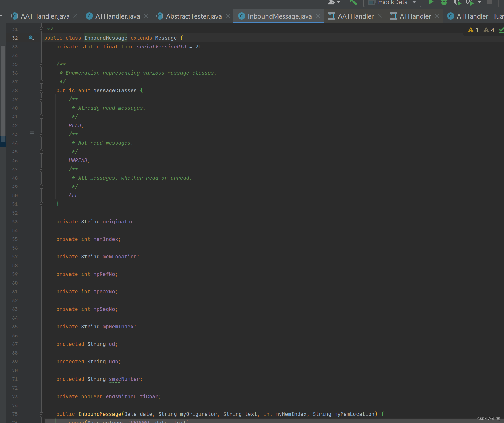Click the originator field name

pyautogui.click(x=118, y=222)
